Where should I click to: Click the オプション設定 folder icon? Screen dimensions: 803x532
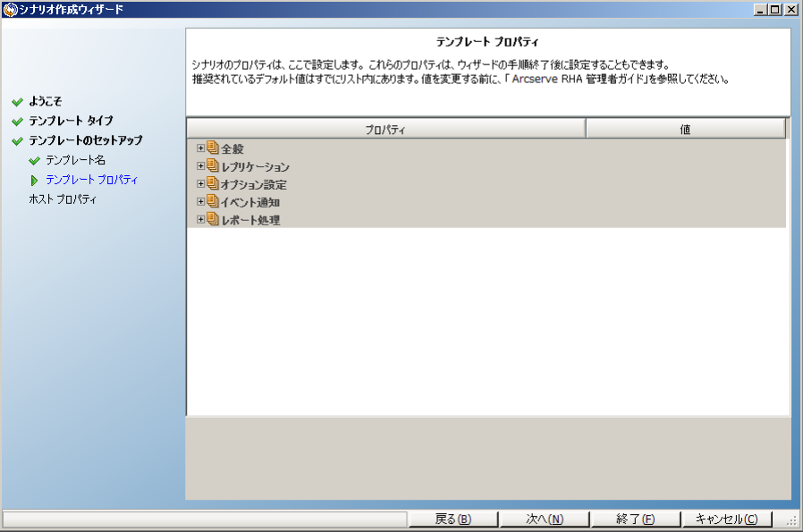213,184
